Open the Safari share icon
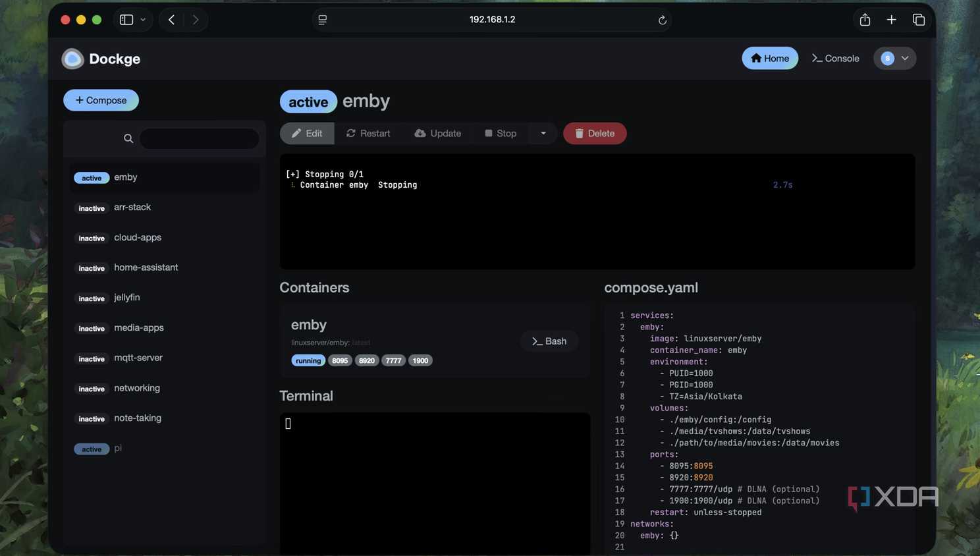The height and width of the screenshot is (556, 980). (x=865, y=20)
